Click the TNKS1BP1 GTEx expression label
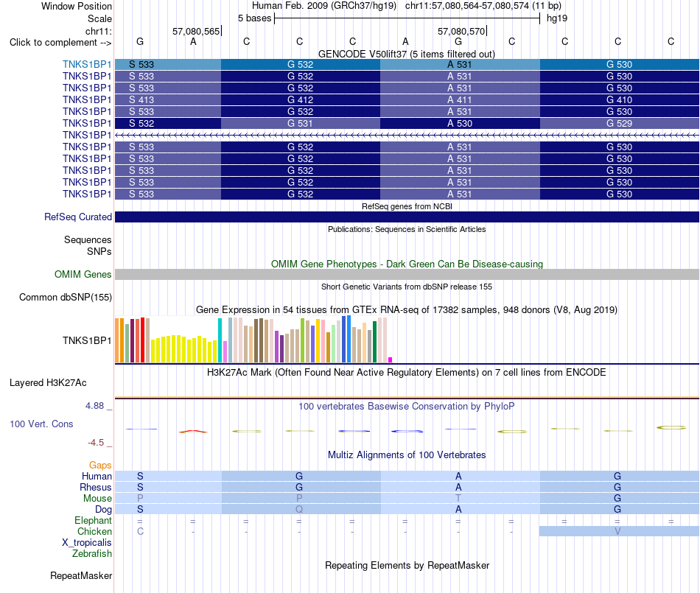 coord(87,340)
